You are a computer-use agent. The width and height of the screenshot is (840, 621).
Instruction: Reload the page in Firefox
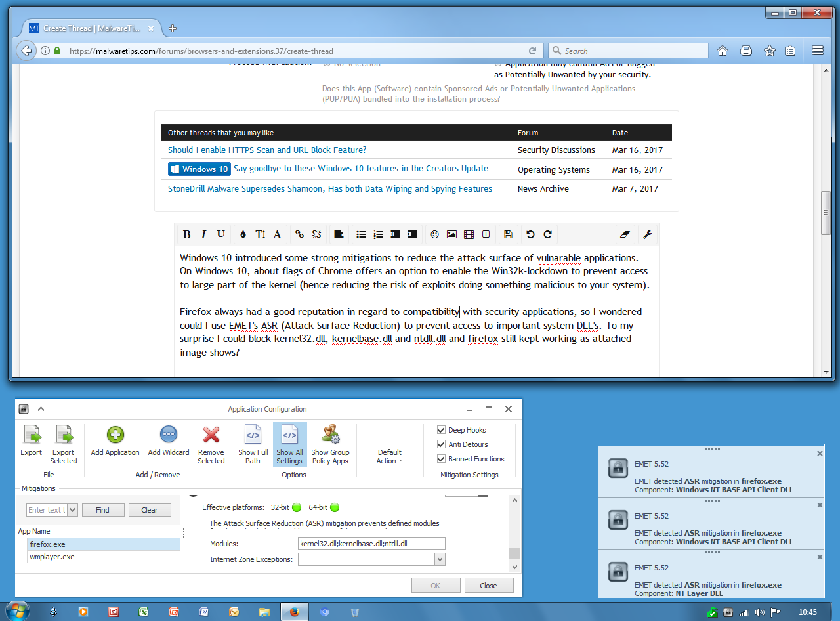[532, 51]
